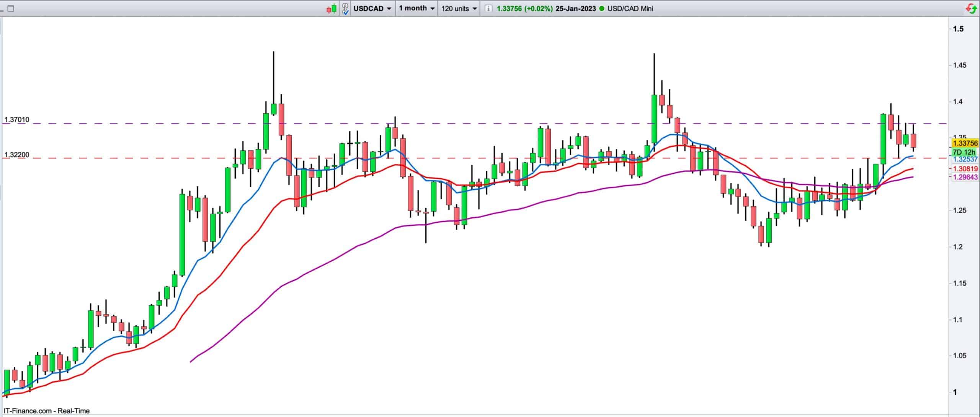The height and width of the screenshot is (417, 980).
Task: Open the instrument info icon
Action: click(488, 8)
